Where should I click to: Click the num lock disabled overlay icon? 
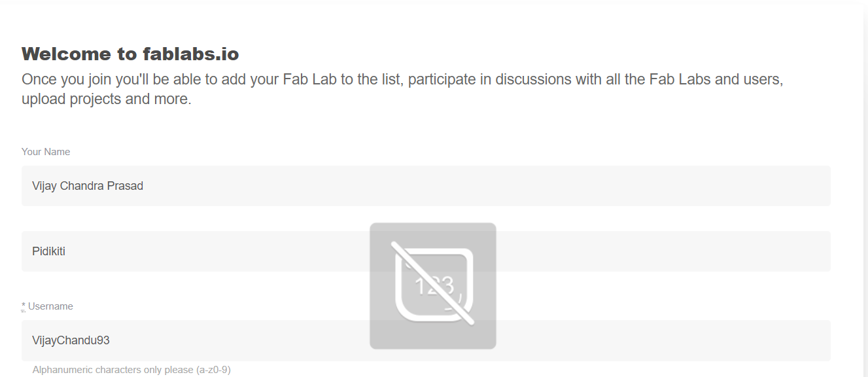click(x=432, y=285)
